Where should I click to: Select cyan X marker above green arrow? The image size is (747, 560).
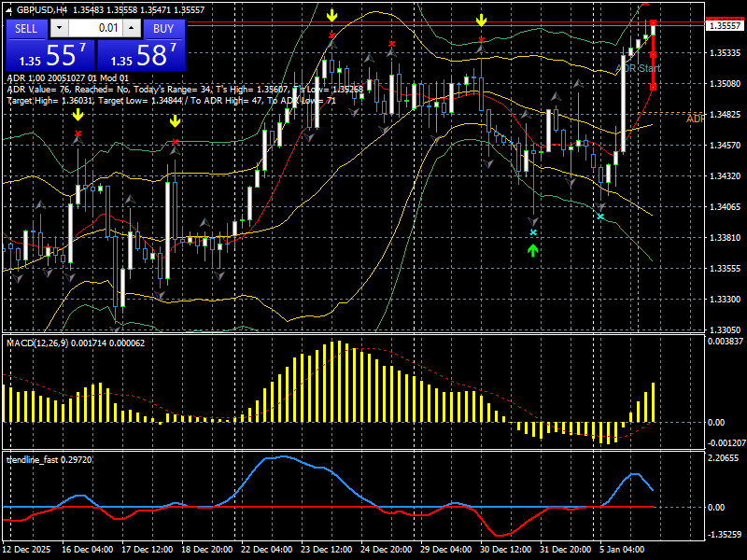(x=533, y=232)
